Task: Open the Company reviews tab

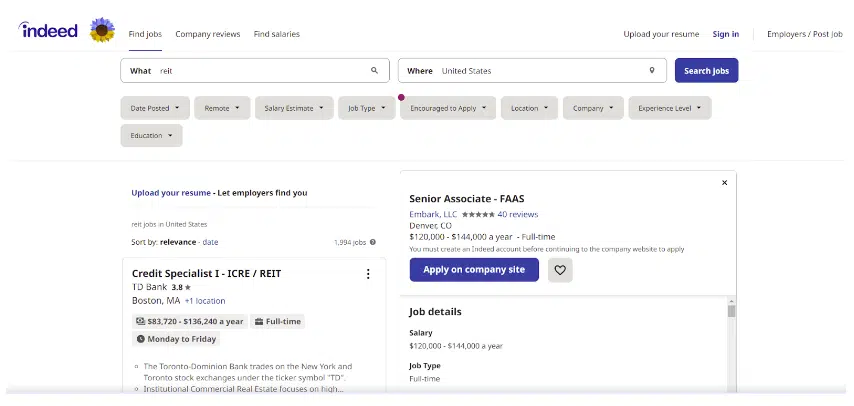Action: (208, 34)
